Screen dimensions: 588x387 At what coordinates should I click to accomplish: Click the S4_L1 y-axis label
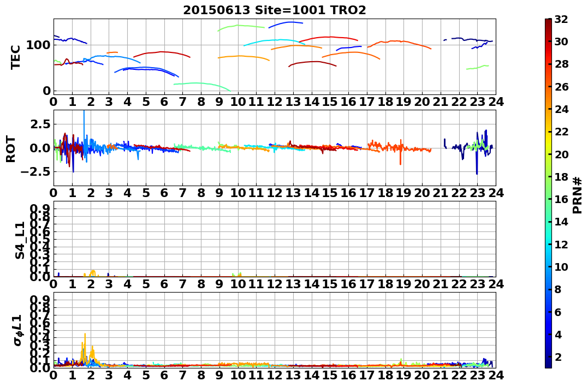(20, 240)
